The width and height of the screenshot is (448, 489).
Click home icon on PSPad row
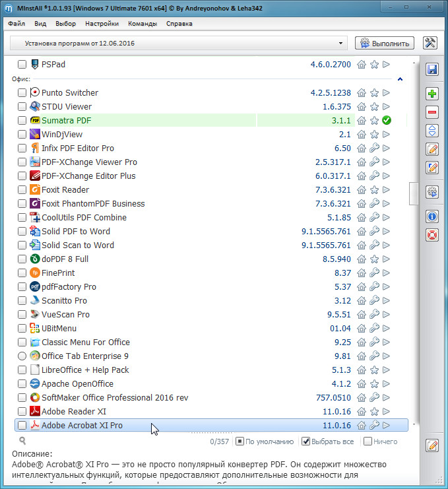(x=362, y=65)
